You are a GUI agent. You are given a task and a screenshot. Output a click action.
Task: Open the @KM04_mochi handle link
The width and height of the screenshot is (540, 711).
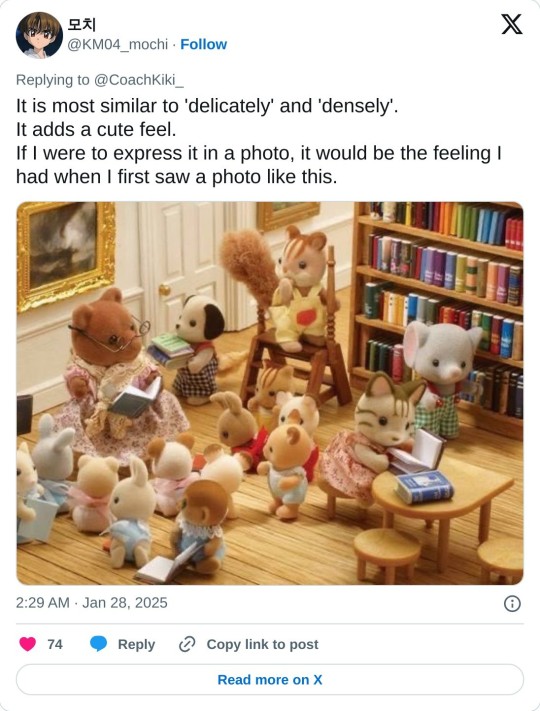[x=117, y=44]
